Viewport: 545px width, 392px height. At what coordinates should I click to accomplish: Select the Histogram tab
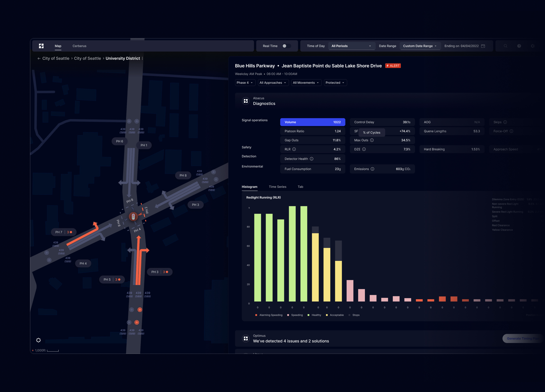pos(249,187)
